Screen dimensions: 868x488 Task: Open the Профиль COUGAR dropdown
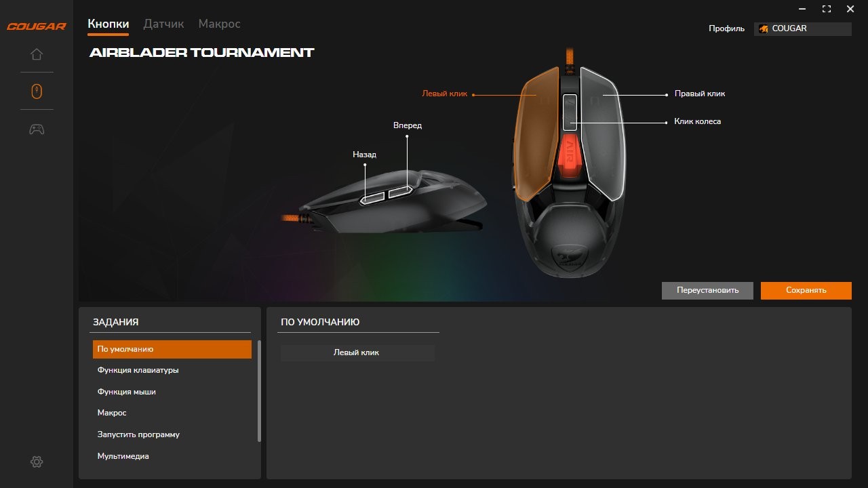[x=803, y=28]
